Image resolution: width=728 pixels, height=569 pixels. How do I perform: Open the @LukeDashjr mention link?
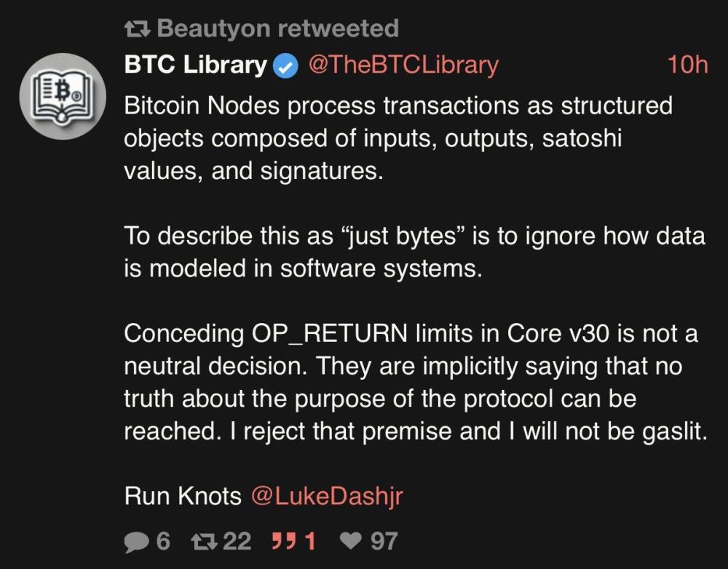(x=327, y=496)
